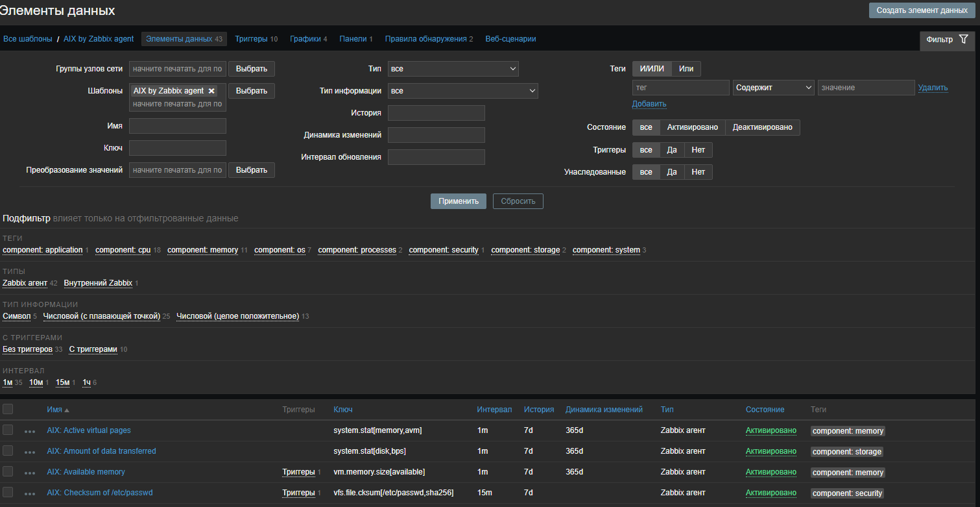Select the checkbox for AIX: Available memory

click(8, 471)
